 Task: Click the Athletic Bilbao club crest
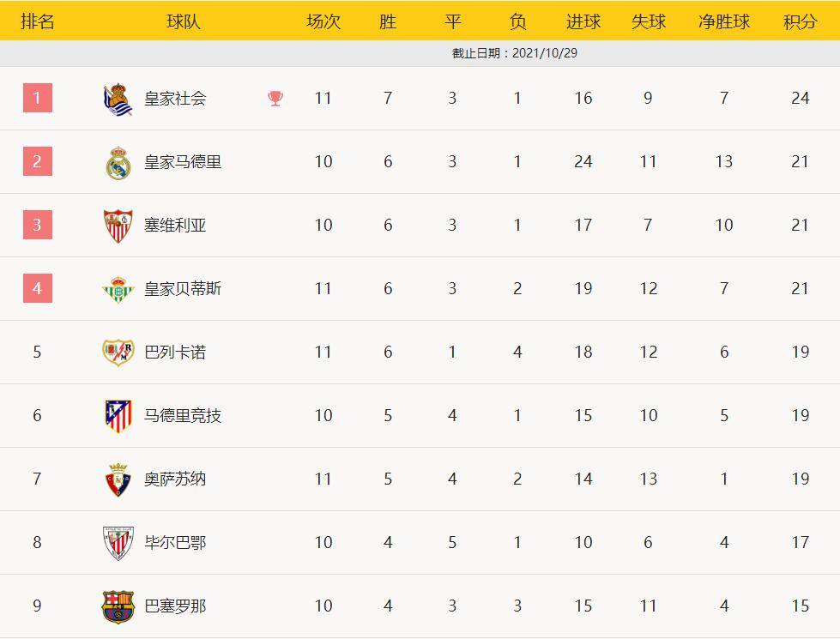click(118, 543)
